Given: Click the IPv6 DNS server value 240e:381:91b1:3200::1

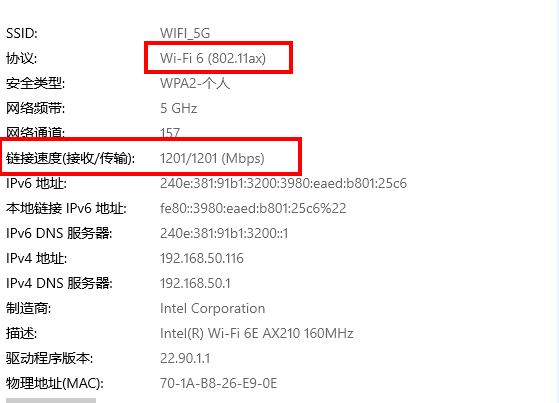Looking at the screenshot, I should coord(224,233).
